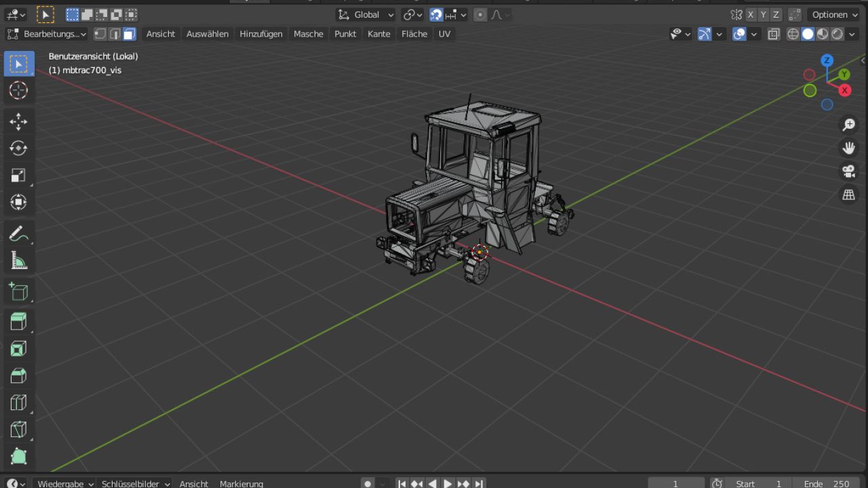Toggle auto keying record button
Viewport: 868px width, 488px height.
tap(368, 483)
